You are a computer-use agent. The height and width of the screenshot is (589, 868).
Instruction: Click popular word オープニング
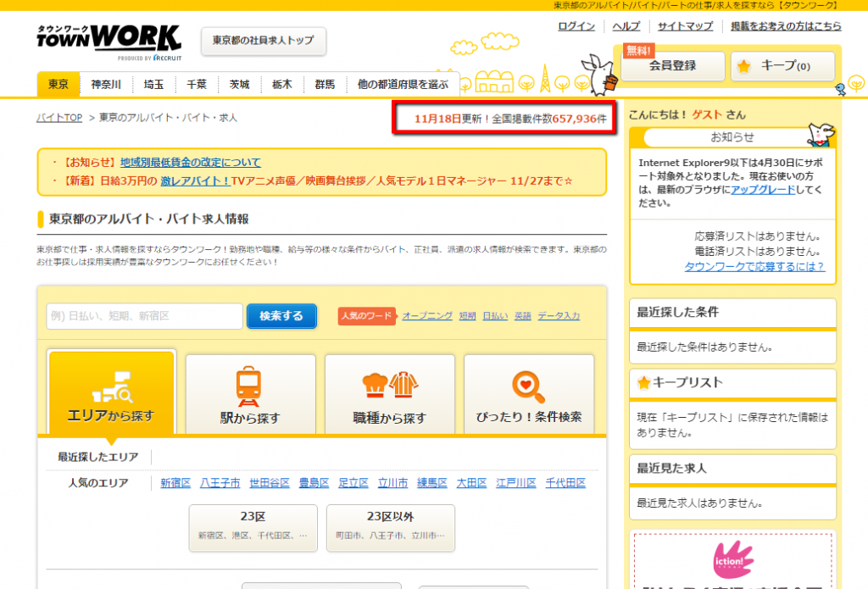[427, 315]
